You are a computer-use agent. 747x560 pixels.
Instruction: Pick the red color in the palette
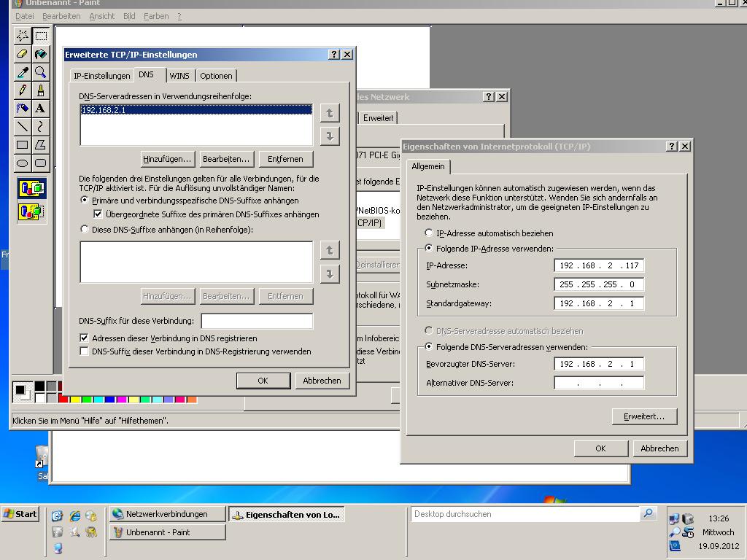click(63, 399)
